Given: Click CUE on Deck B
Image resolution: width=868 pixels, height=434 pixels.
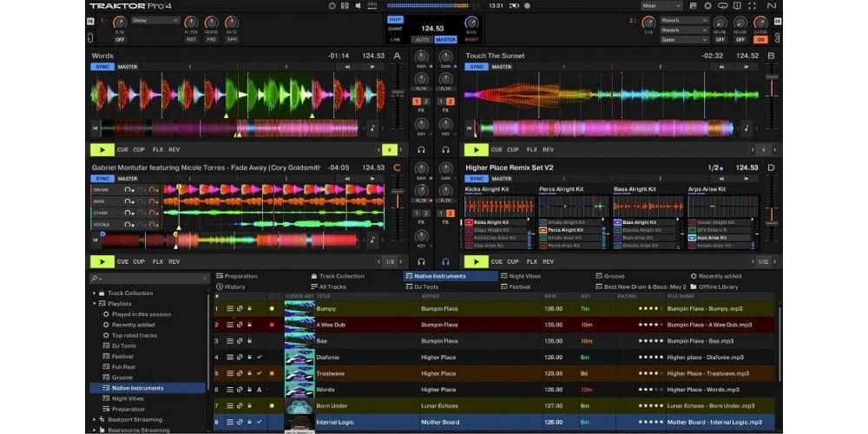Looking at the screenshot, I should [496, 150].
